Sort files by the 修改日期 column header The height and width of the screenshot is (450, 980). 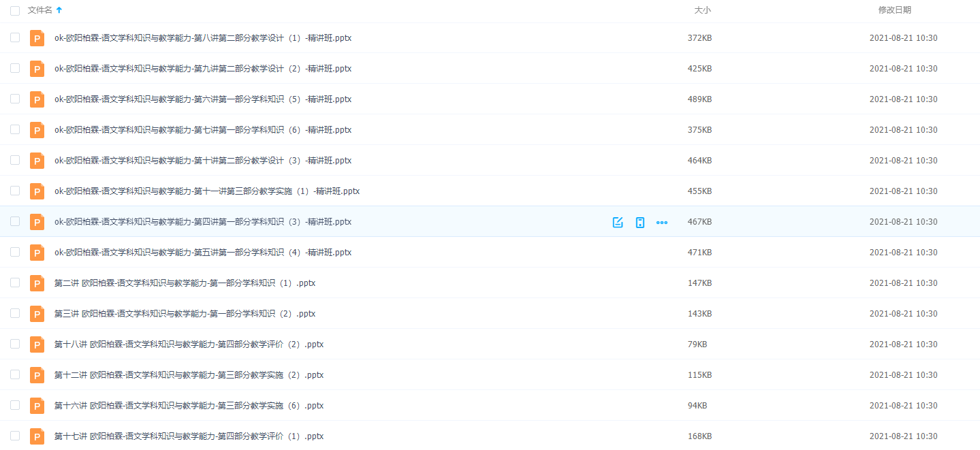pyautogui.click(x=894, y=10)
